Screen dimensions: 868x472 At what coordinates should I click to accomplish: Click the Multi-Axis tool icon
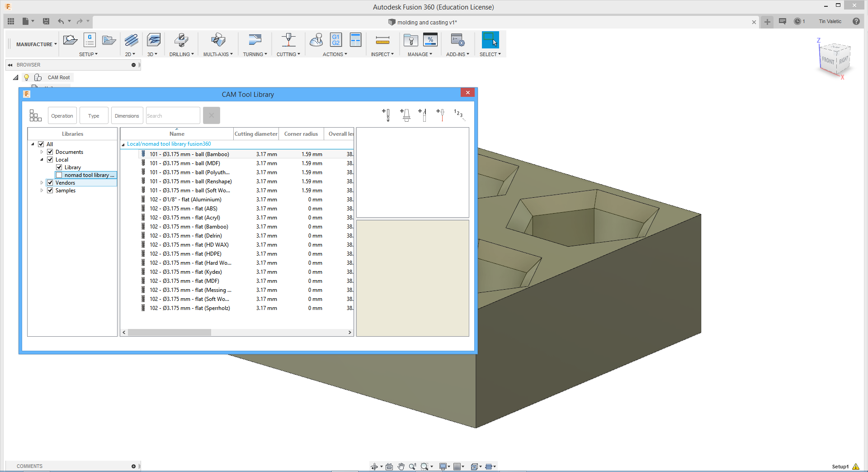click(x=218, y=40)
